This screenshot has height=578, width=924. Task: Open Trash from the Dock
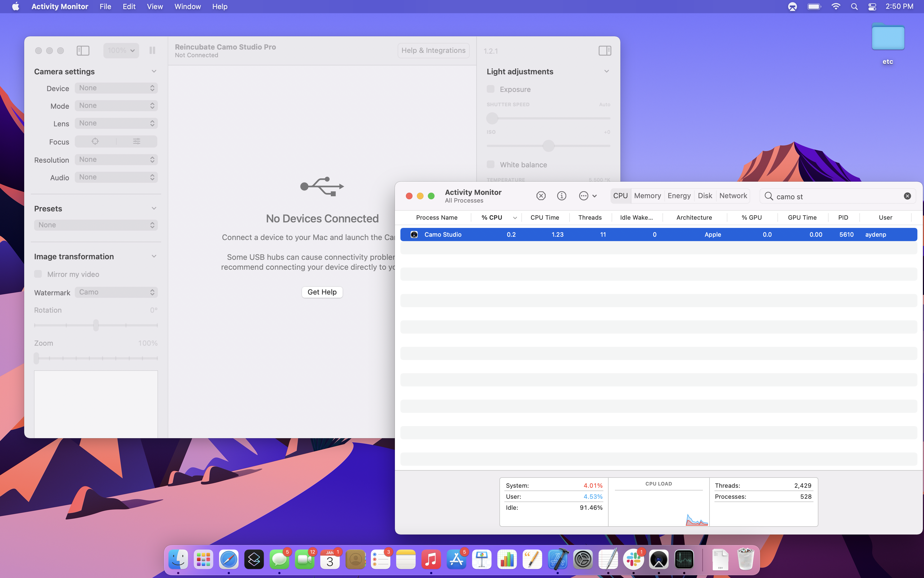click(745, 559)
